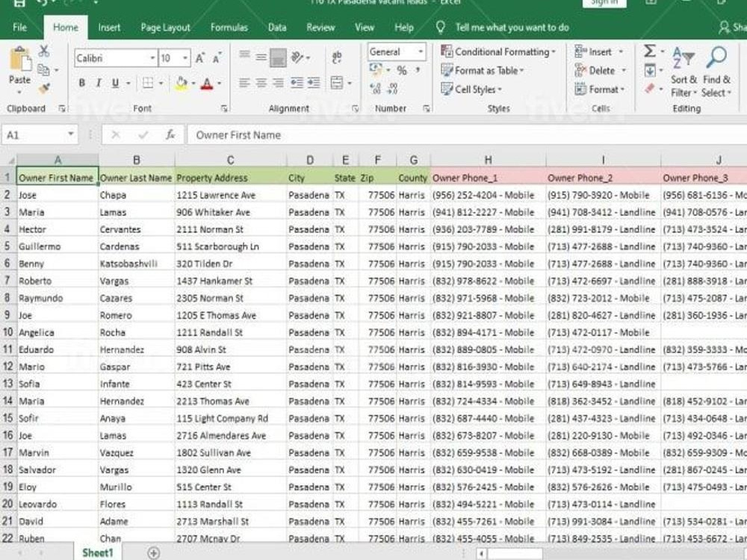
Task: Add a new sheet with plus icon
Action: pos(153,553)
